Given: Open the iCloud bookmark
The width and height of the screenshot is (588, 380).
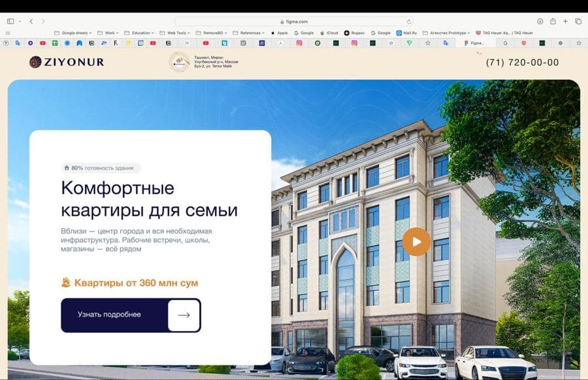Looking at the screenshot, I should pyautogui.click(x=329, y=33).
